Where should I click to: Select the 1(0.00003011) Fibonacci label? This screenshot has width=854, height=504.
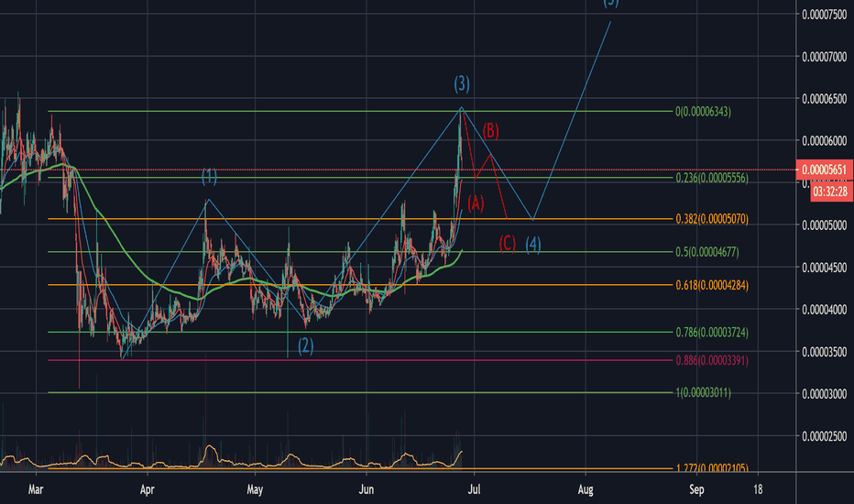(703, 393)
